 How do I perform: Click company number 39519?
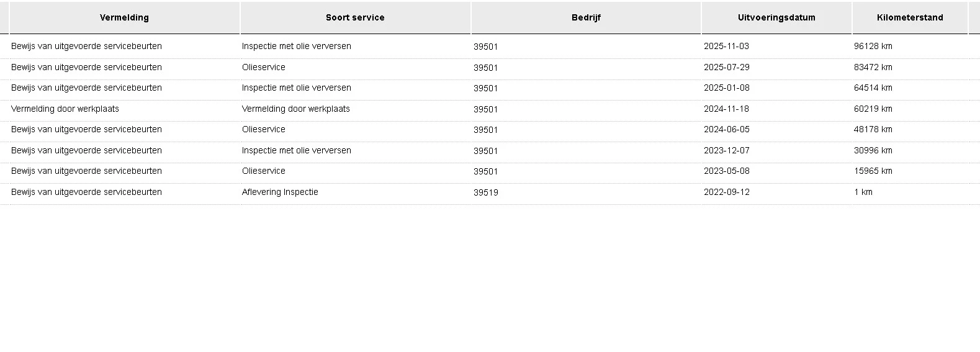click(486, 192)
